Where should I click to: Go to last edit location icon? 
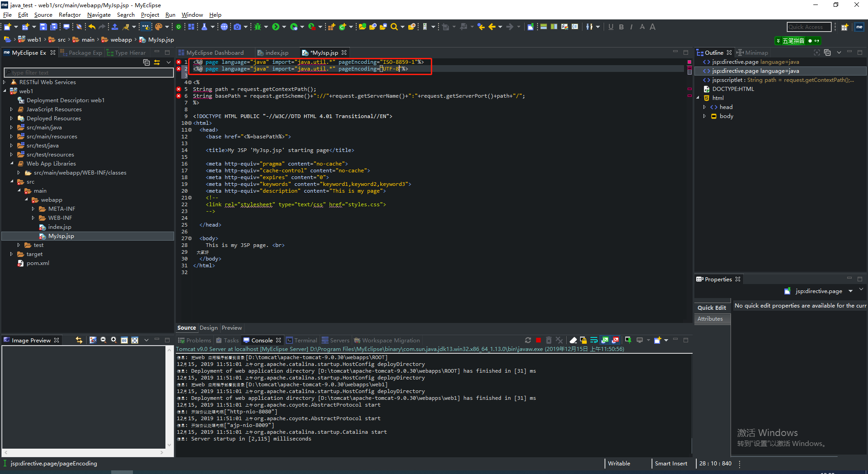pyautogui.click(x=481, y=27)
